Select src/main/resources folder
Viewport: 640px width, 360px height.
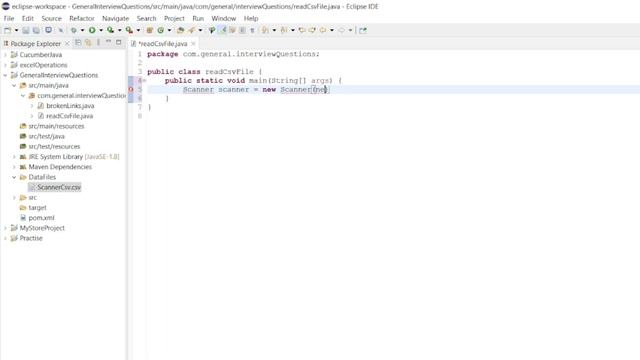click(x=56, y=126)
